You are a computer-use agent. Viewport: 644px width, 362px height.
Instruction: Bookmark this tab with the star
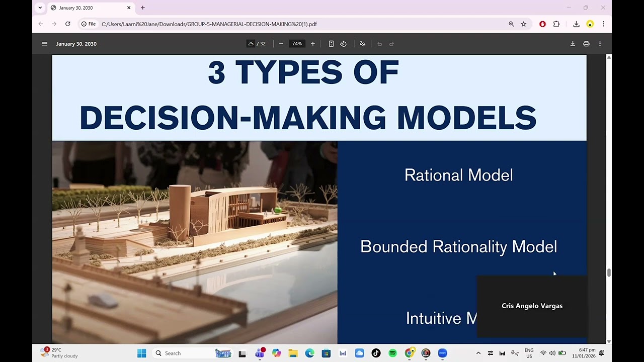(523, 24)
